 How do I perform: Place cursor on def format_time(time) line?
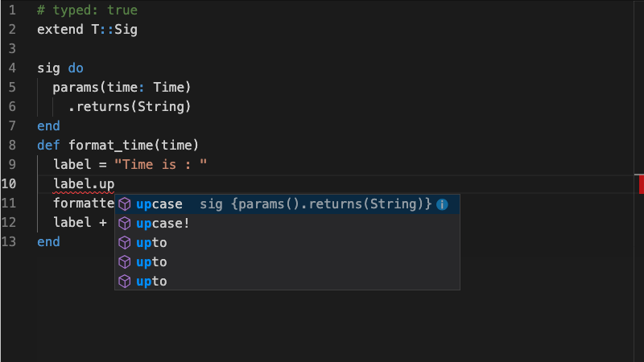pos(118,146)
